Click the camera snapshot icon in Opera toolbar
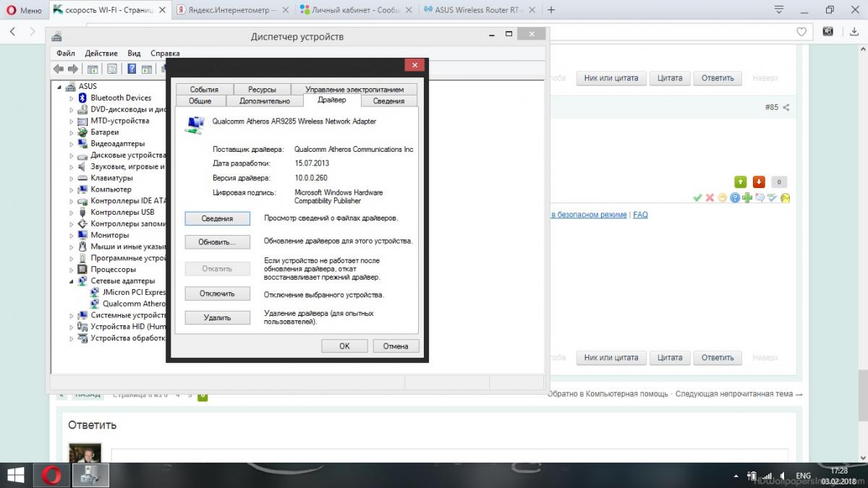The width and height of the screenshot is (868, 488). pyautogui.click(x=828, y=32)
